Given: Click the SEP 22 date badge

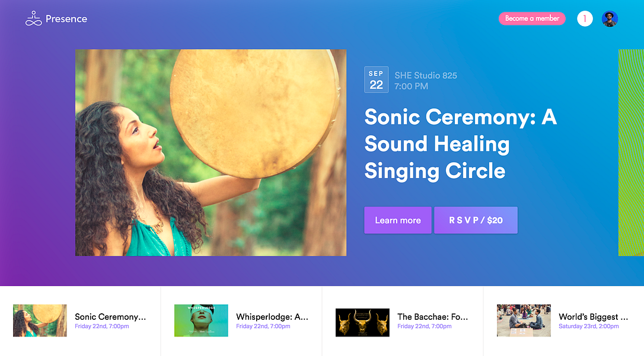Looking at the screenshot, I should 376,80.
